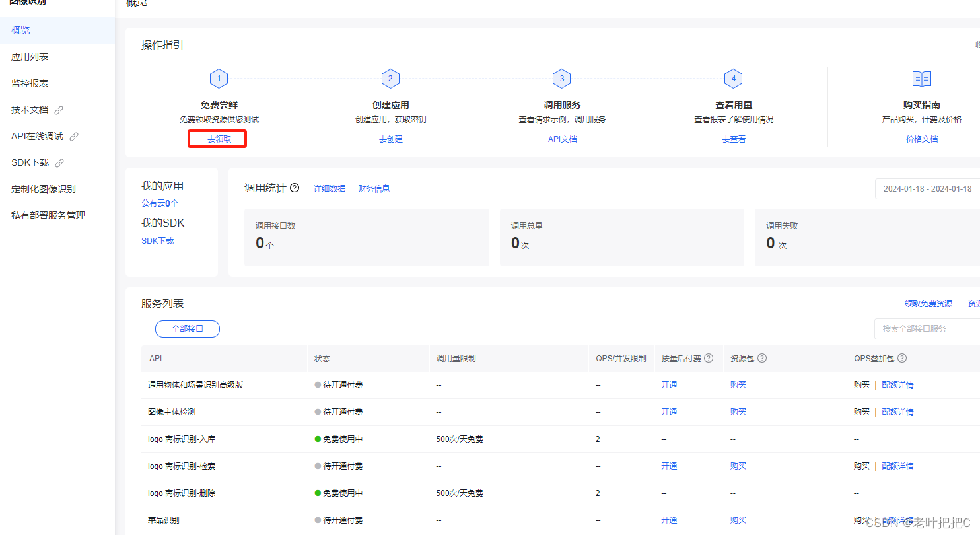Viewport: 980px width, 535px height.
Task: Click 开通 for 图像主体检测
Action: pos(669,411)
